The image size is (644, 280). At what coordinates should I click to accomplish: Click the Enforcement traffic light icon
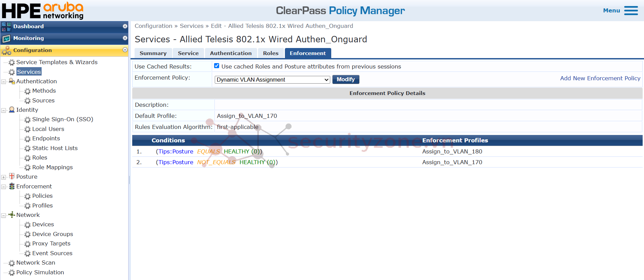point(12,186)
